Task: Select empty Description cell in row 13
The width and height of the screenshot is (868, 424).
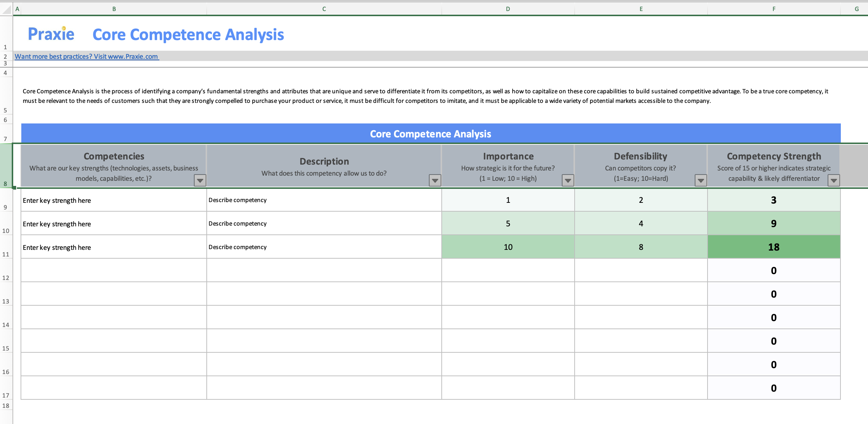Action: click(324, 294)
